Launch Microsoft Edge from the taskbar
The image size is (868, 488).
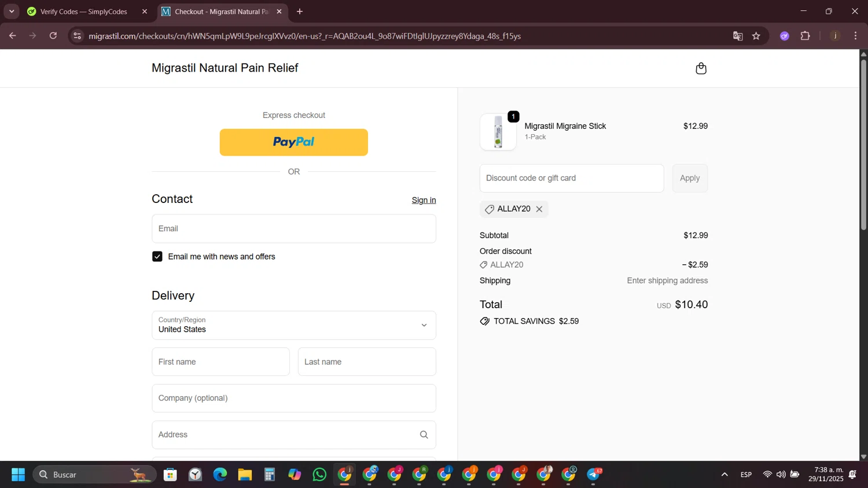220,475
